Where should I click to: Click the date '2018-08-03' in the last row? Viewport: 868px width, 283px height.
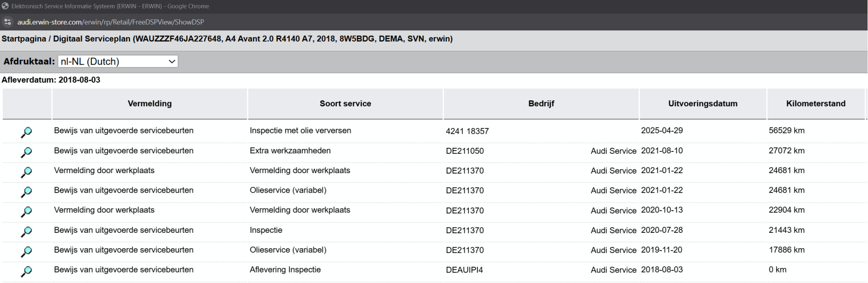coord(662,270)
